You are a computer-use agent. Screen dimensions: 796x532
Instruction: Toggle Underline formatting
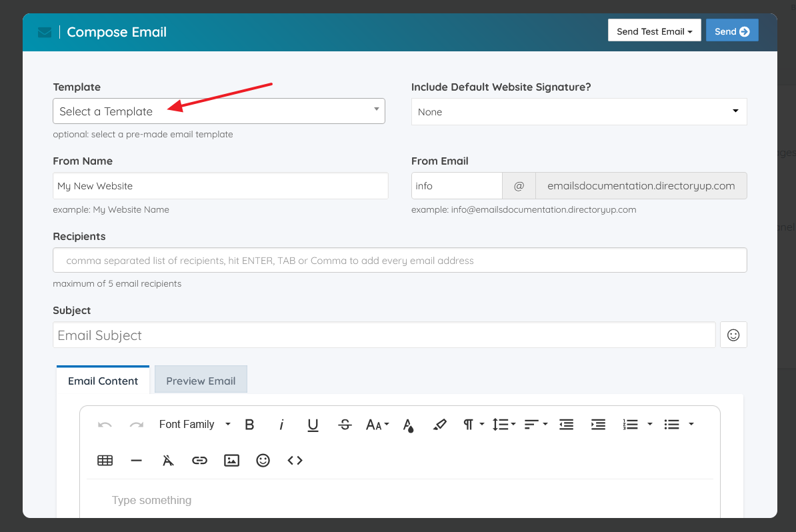pos(313,425)
